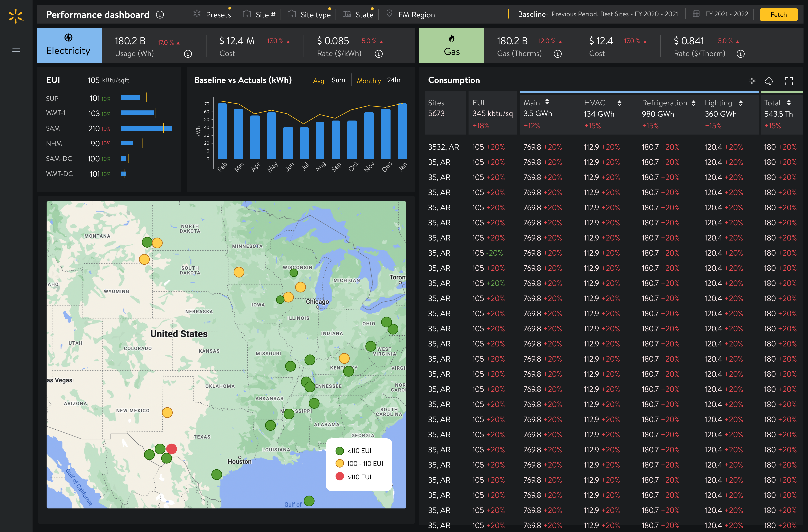
Task: Click the Sites 5673 column header
Action: pyautogui.click(x=445, y=113)
